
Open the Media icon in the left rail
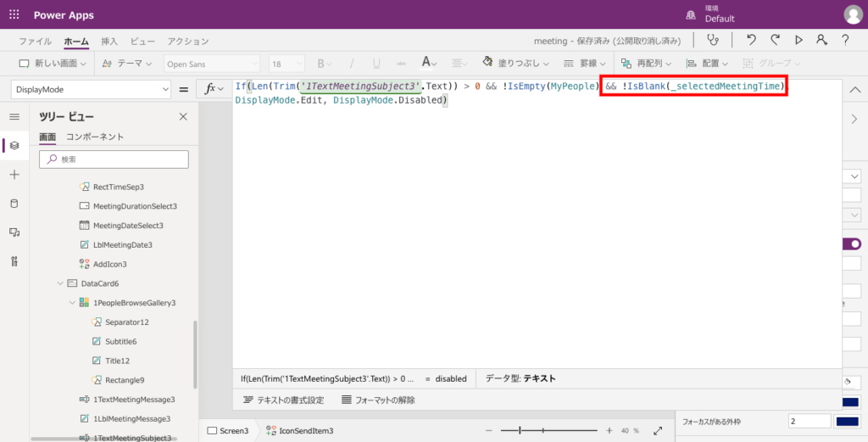coord(14,232)
